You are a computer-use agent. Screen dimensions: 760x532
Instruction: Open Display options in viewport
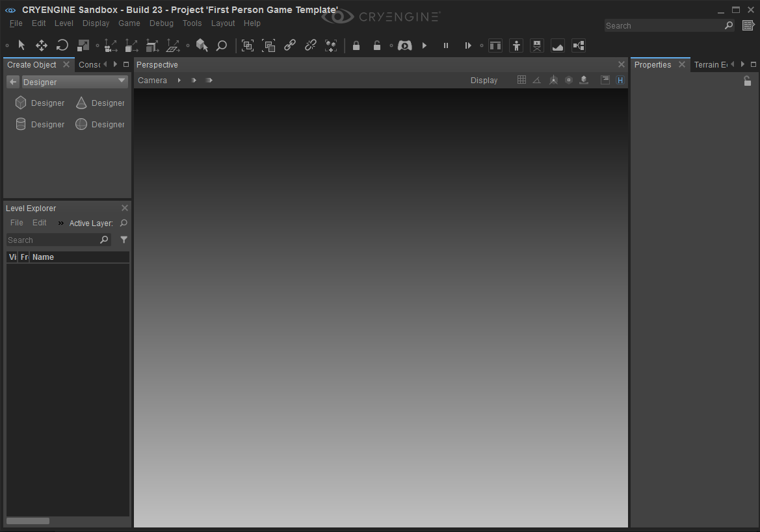[484, 81]
